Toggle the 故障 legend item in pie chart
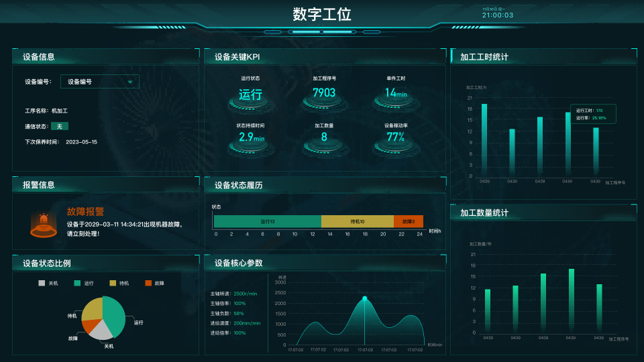644x362 pixels. (154, 284)
